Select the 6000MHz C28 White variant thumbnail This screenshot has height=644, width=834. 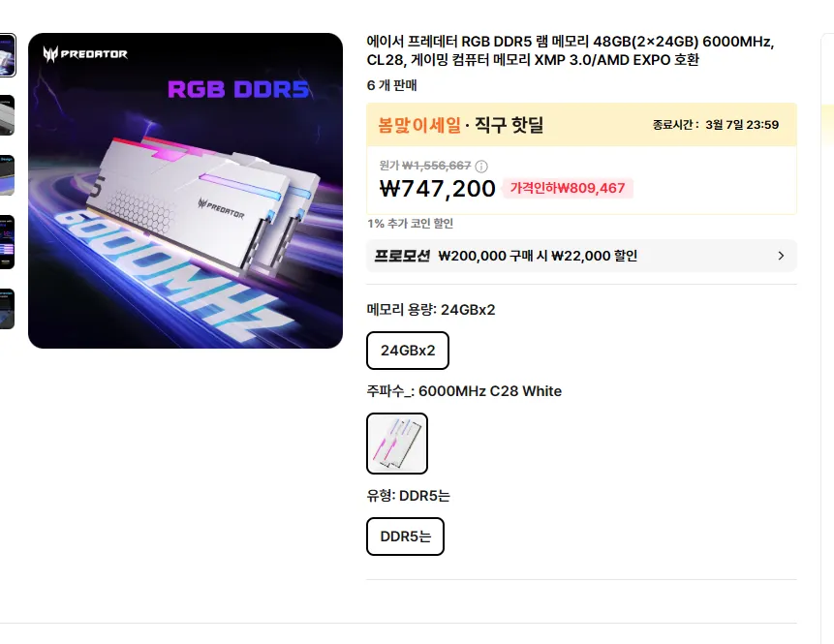(x=396, y=443)
